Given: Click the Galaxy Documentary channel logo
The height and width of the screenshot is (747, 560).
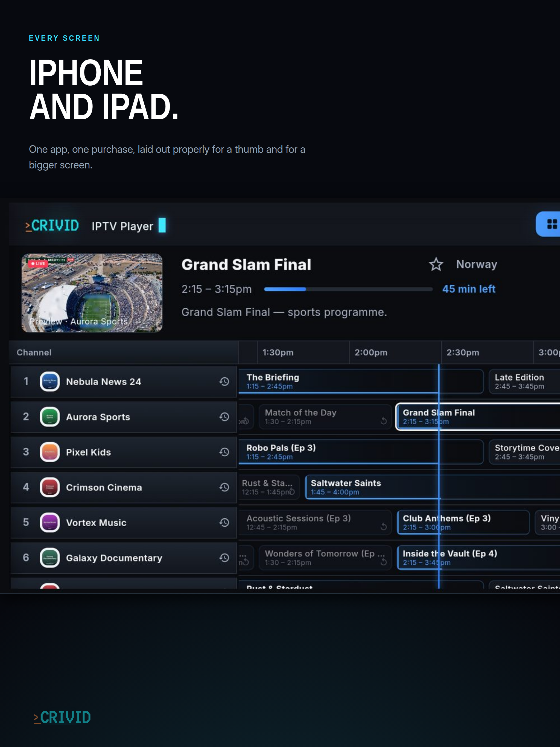Looking at the screenshot, I should [x=50, y=558].
